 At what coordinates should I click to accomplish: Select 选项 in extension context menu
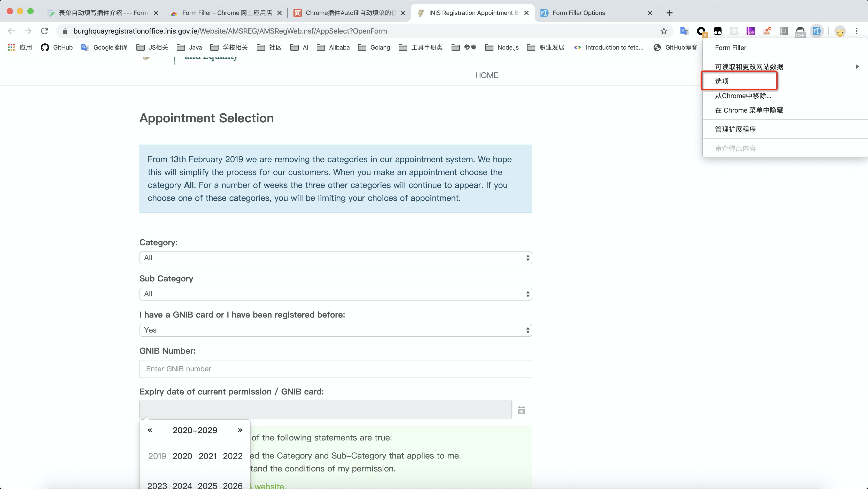point(722,81)
